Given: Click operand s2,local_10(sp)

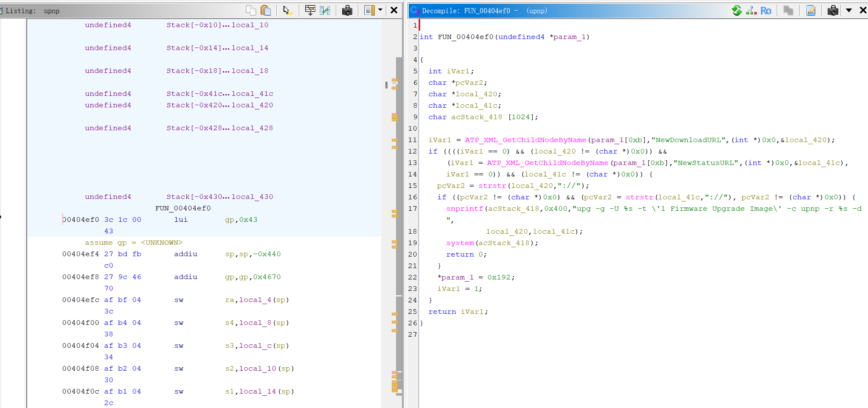Looking at the screenshot, I should coord(259,368).
